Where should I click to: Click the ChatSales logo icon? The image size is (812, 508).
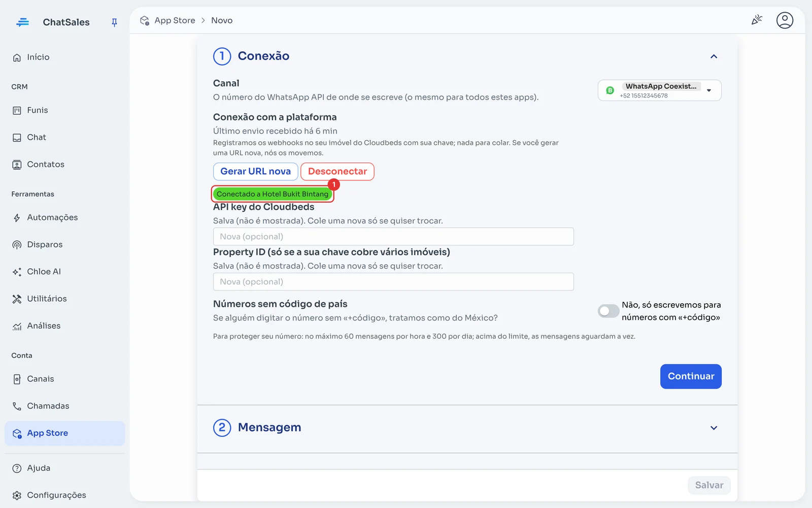click(x=22, y=22)
